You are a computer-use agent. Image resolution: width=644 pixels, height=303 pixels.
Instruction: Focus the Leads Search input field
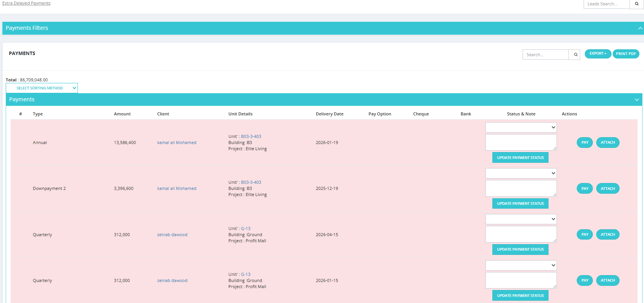pos(607,4)
